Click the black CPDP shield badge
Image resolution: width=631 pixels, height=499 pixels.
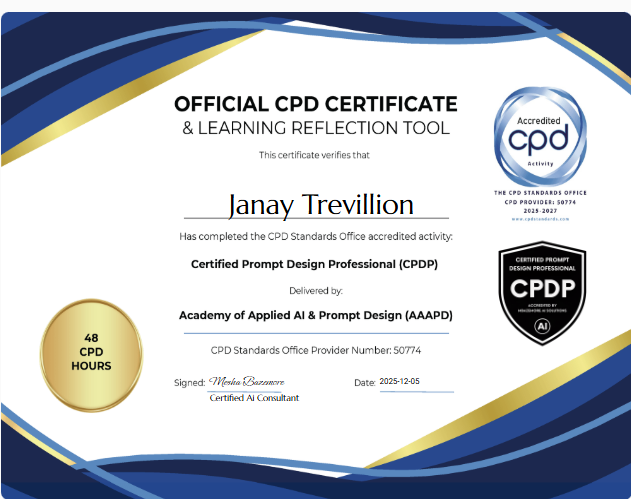[542, 293]
